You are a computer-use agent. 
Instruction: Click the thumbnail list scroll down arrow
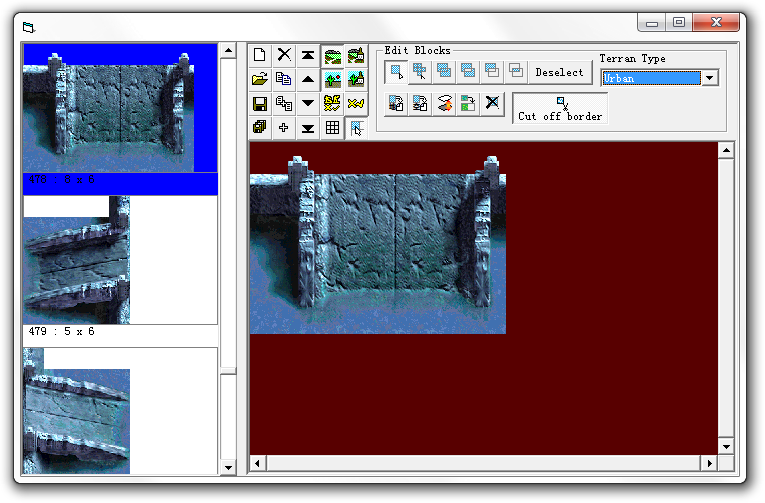(228, 467)
